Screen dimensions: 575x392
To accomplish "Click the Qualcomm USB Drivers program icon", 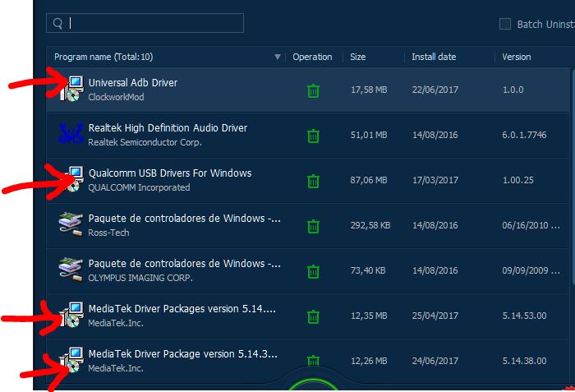I will pos(72,179).
